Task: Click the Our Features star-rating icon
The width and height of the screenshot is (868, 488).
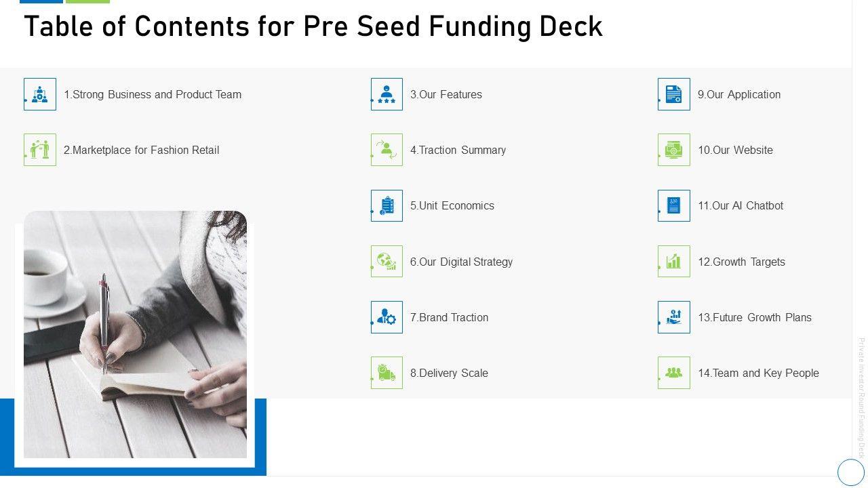Action: (387, 94)
